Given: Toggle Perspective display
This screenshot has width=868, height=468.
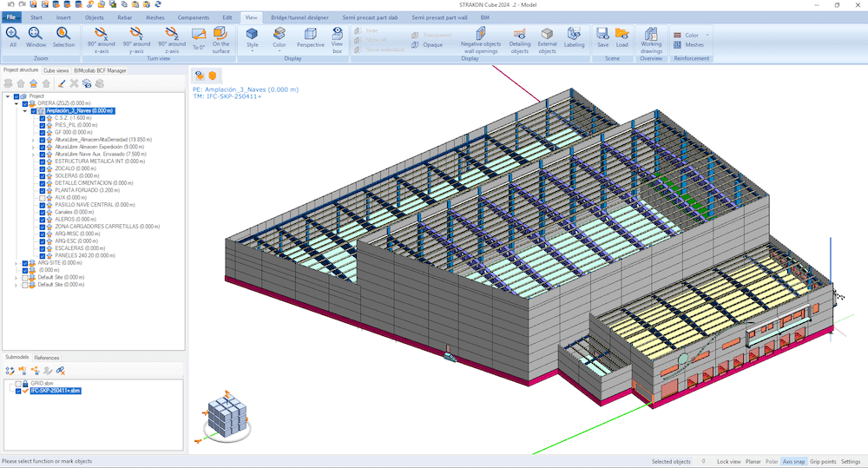Looking at the screenshot, I should coord(311,37).
